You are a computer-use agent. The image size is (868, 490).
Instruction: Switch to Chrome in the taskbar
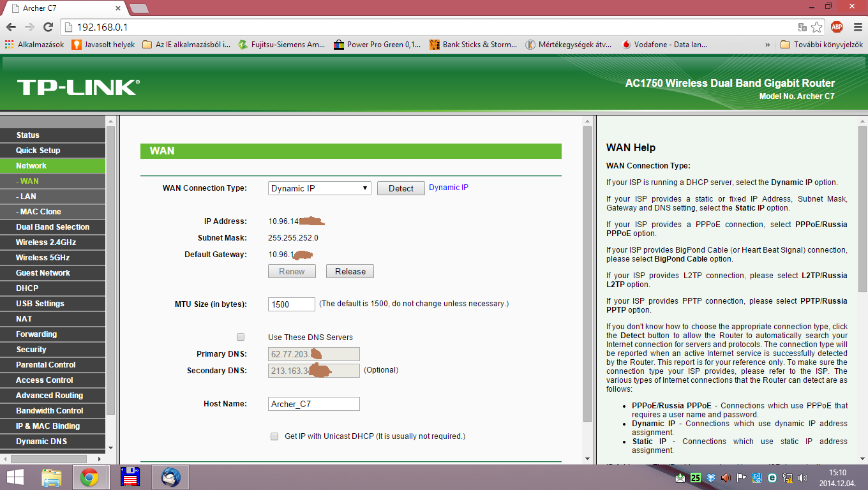[89, 477]
